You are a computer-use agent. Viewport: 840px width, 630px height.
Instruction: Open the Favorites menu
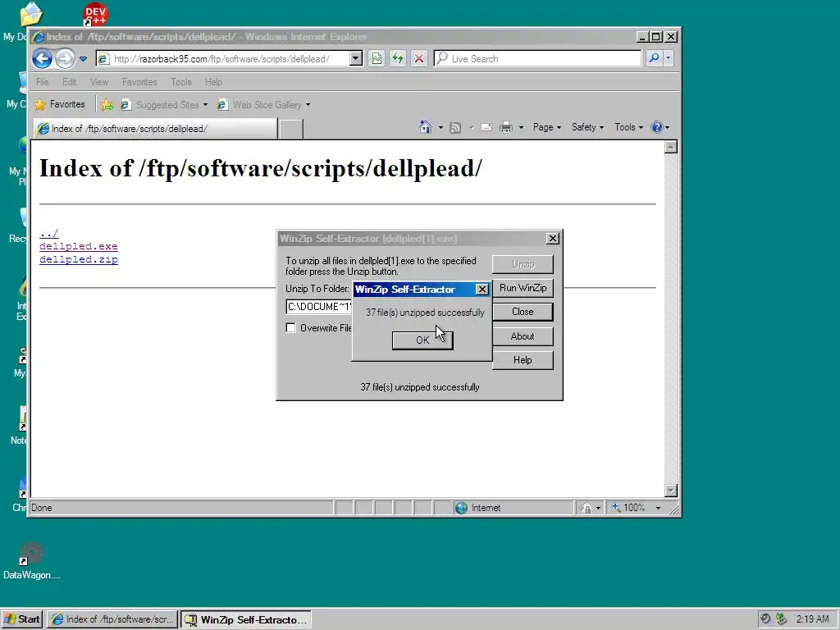pyautogui.click(x=139, y=82)
